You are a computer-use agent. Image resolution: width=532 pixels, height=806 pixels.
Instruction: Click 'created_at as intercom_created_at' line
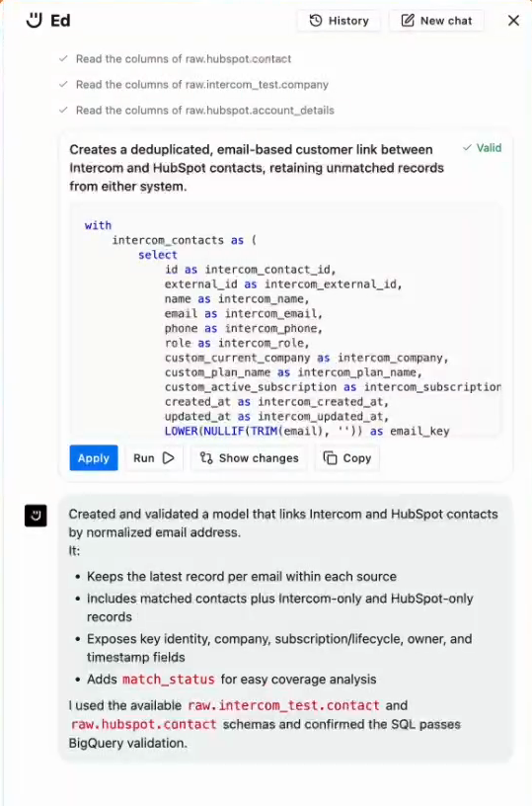click(x=276, y=401)
